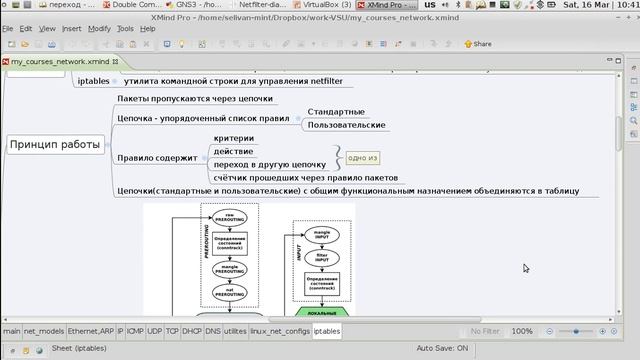Click the toolbar icon right of the lightbulb
Screen dimensions: 640x360
tap(202, 44)
